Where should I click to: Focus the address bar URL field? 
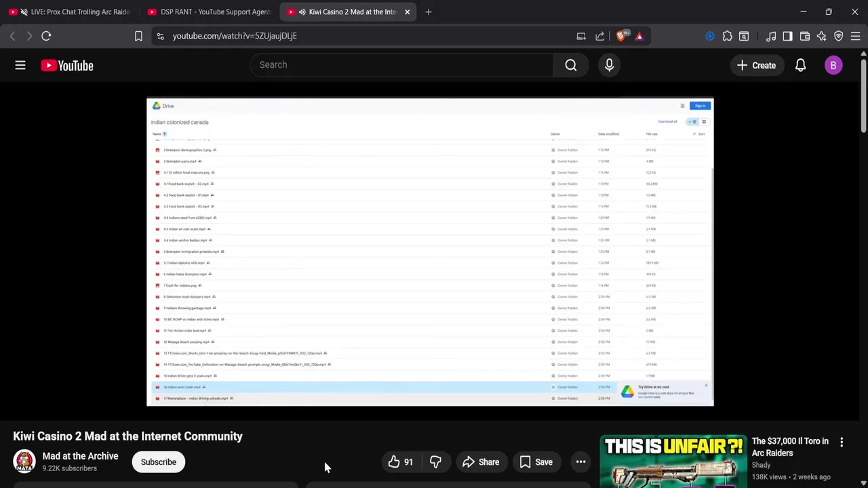pyautogui.click(x=366, y=36)
